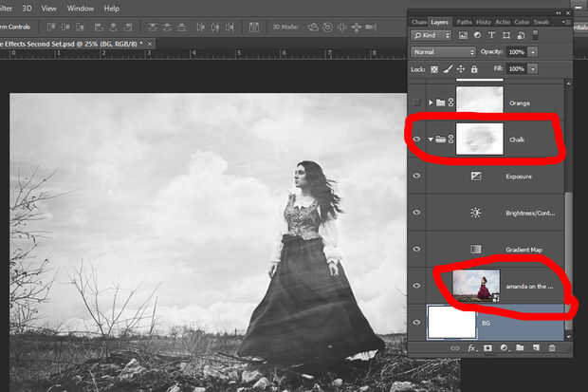Click the 3D roll camera icon
The image size is (588, 392).
pos(327,27)
